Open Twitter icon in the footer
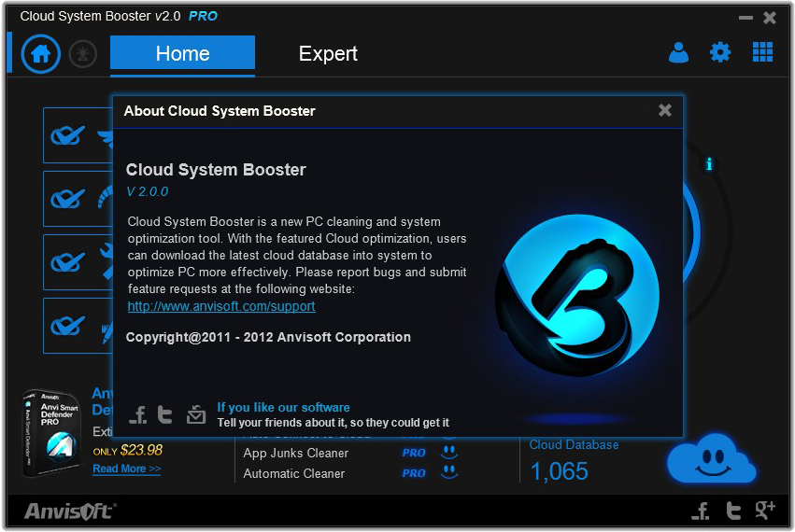This screenshot has height=532, width=795. pos(733,511)
